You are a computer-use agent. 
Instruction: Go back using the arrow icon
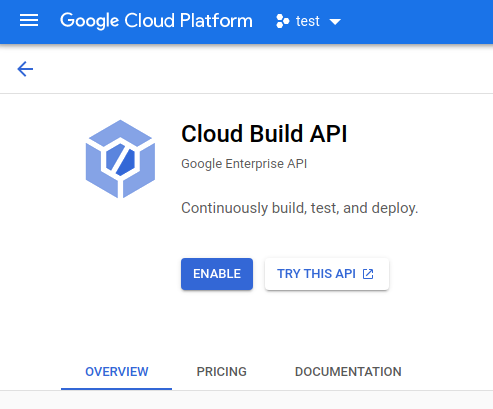coord(25,69)
